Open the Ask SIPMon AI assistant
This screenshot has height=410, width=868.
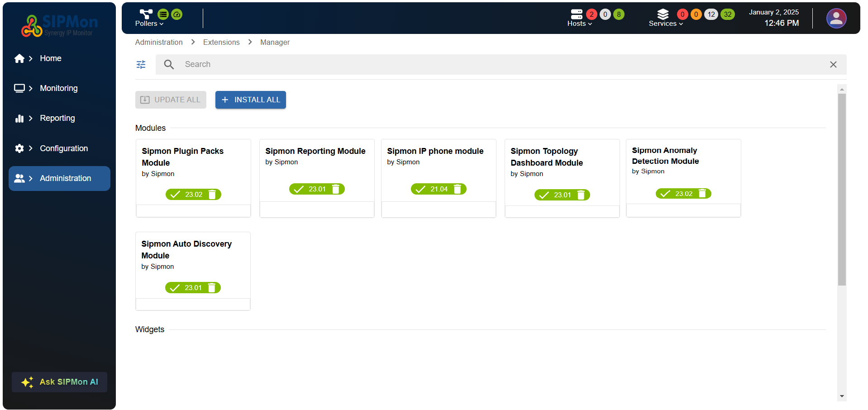click(60, 382)
